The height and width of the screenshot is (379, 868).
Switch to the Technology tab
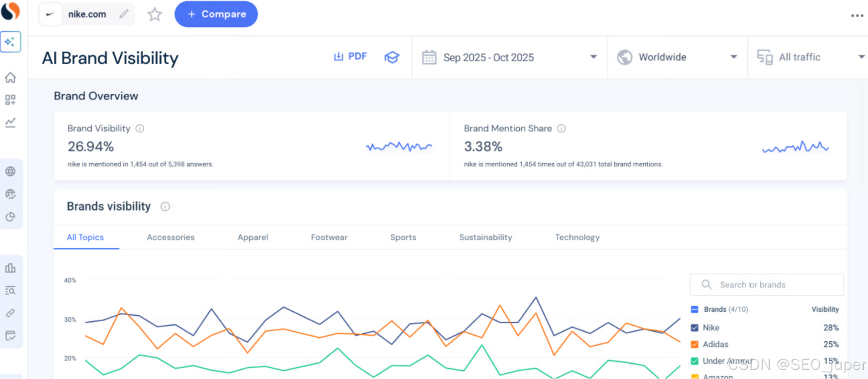[x=577, y=237]
